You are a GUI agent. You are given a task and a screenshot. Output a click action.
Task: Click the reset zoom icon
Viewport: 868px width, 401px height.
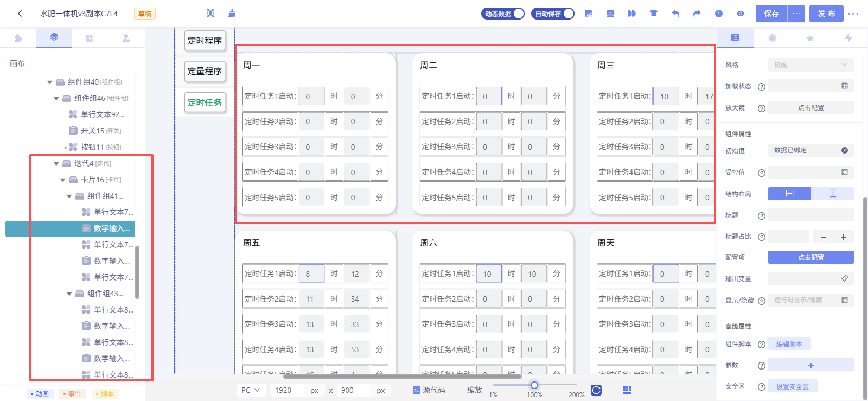pyautogui.click(x=596, y=390)
